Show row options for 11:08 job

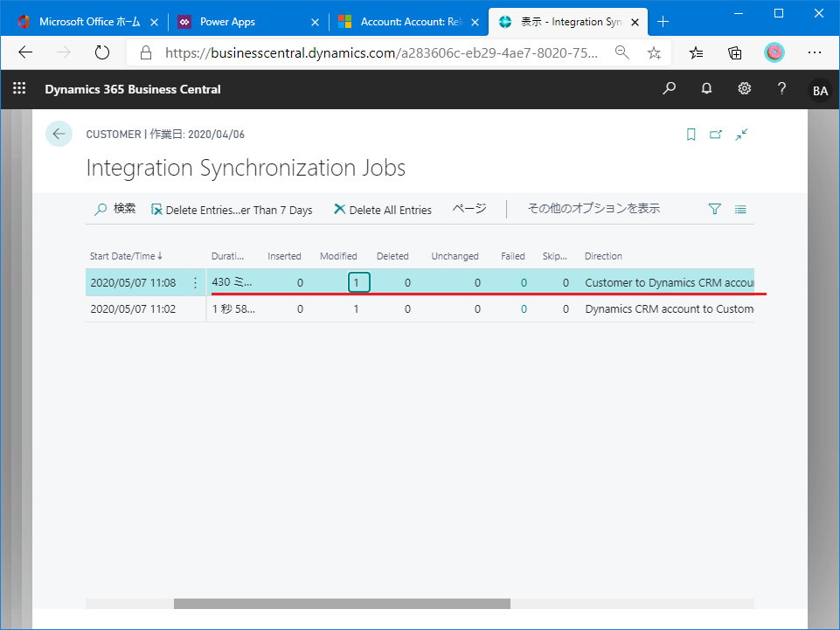195,282
